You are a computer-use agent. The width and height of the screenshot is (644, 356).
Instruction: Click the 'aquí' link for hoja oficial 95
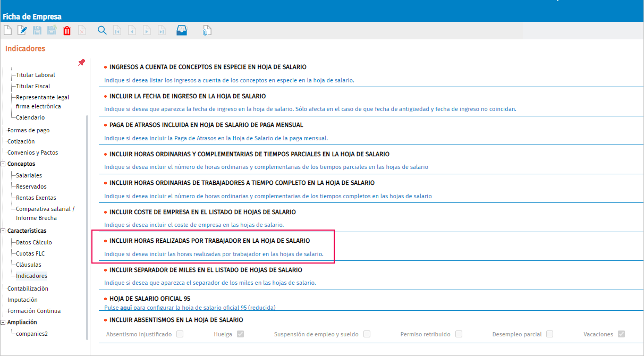(x=126, y=308)
